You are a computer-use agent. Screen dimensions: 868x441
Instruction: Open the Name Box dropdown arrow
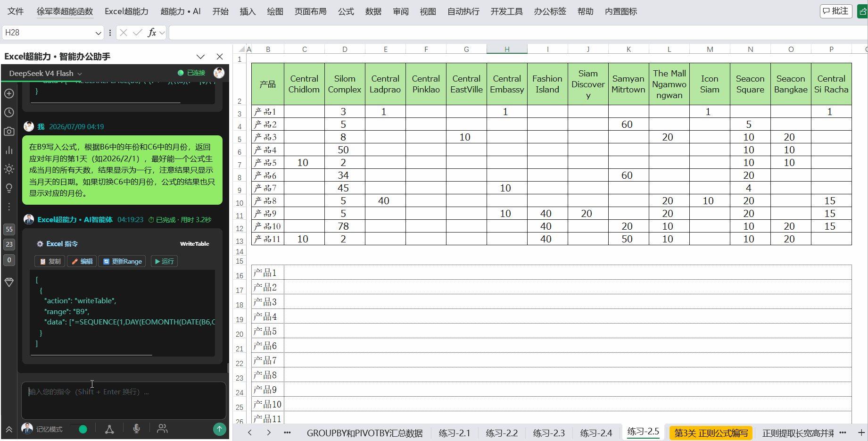(98, 33)
